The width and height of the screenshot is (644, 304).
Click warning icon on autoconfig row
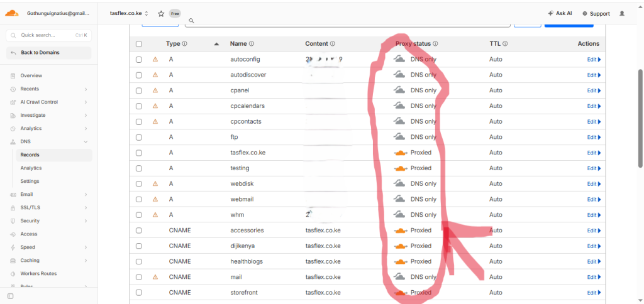click(x=155, y=60)
